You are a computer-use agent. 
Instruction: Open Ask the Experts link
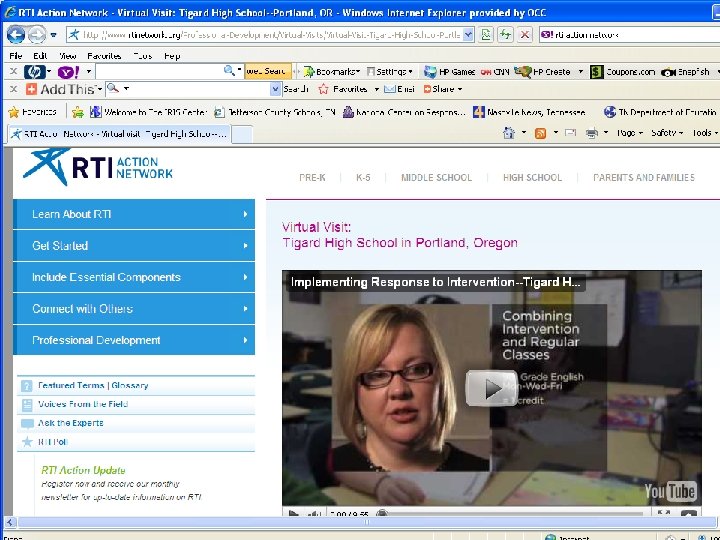pos(71,423)
